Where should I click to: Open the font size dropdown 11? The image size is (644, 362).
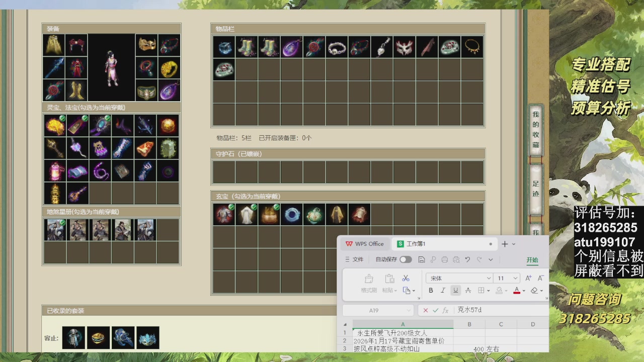pyautogui.click(x=515, y=278)
